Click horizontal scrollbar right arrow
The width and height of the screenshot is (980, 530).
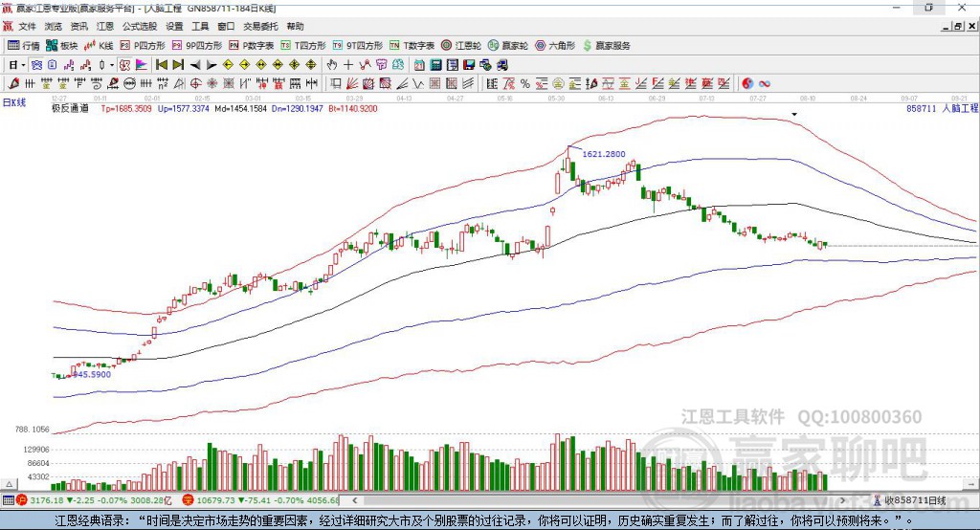tap(842, 500)
